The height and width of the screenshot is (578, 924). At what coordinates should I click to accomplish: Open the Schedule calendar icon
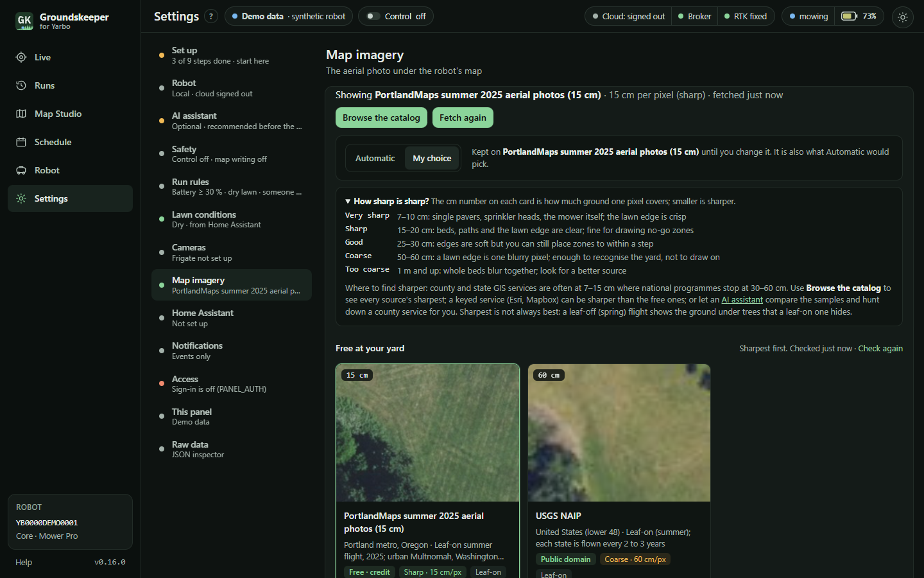(x=21, y=142)
